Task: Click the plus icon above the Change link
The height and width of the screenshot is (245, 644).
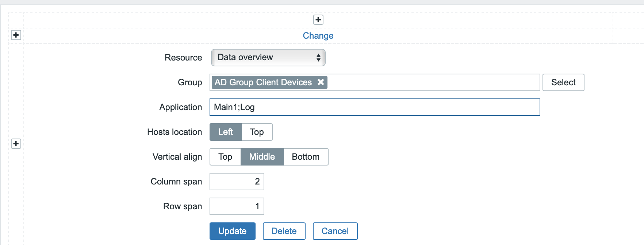Action: 318,20
